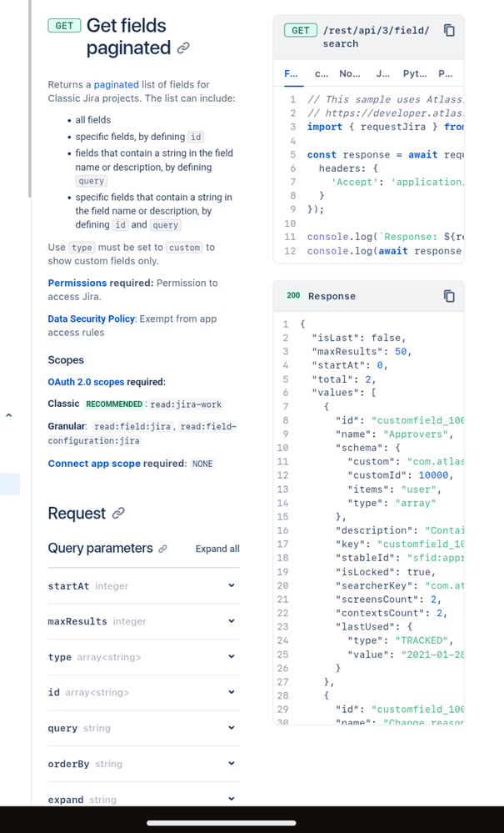The image size is (504, 833).
Task: Tap the Android home gesture bar
Action: (222, 823)
